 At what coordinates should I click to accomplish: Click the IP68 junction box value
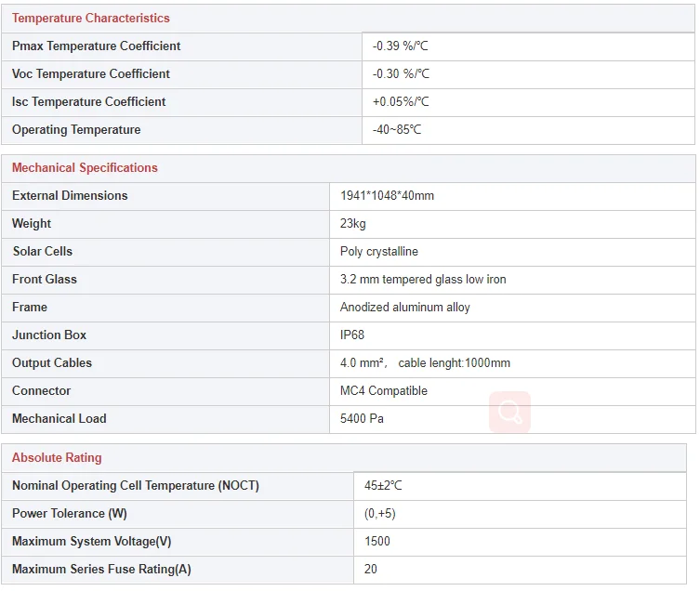coord(352,335)
